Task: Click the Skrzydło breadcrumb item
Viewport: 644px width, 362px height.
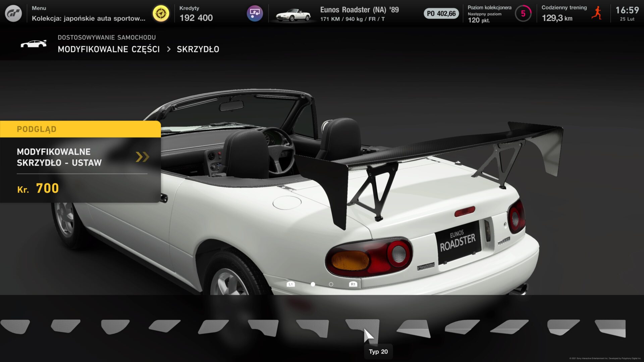Action: point(198,49)
